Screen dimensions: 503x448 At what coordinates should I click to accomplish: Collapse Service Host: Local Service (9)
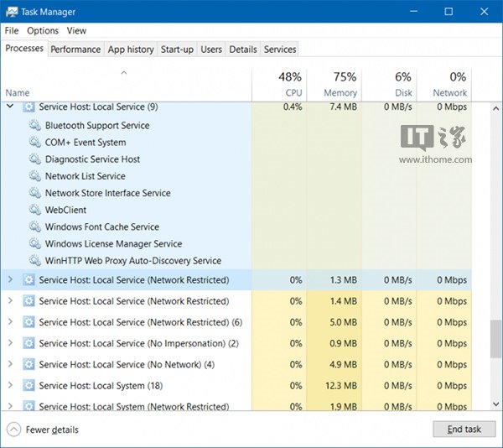pyautogui.click(x=10, y=106)
